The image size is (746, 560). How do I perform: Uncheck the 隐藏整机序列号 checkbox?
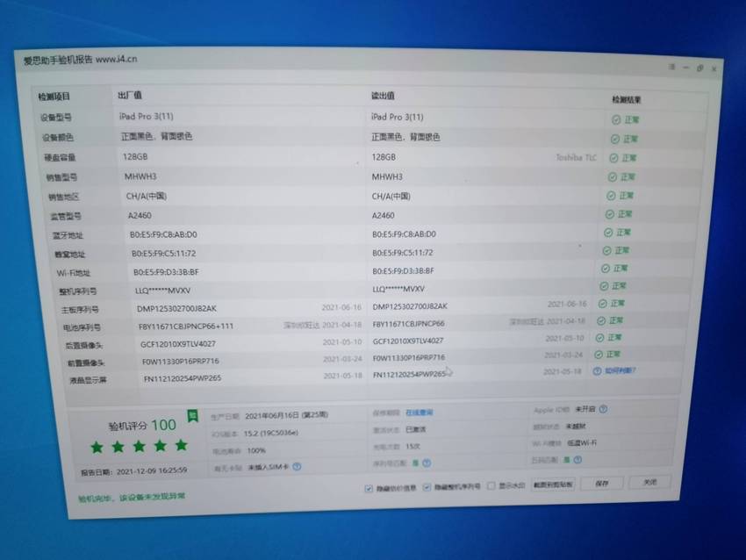tap(427, 487)
